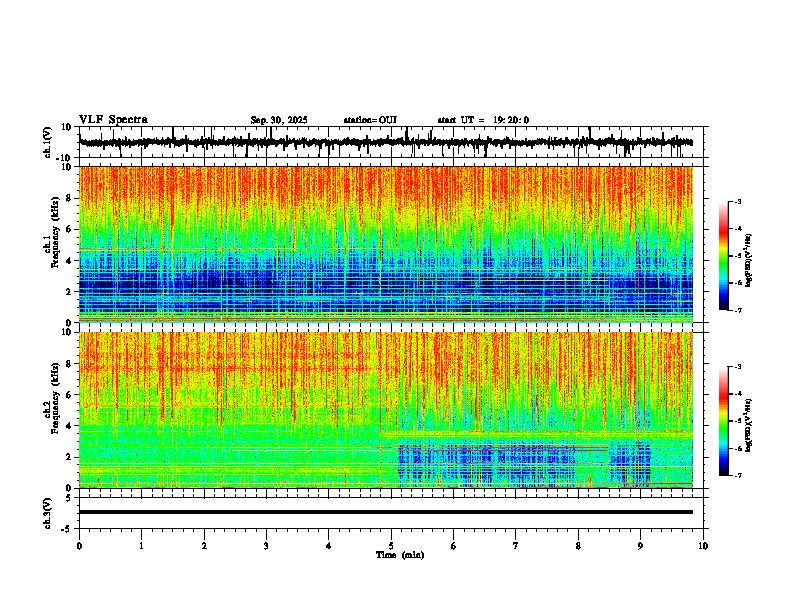792x612 pixels.
Task: Click the time axis tick label '3'
Action: (x=266, y=546)
